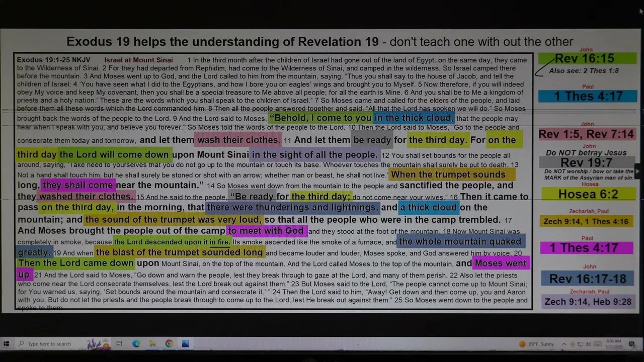Click the magenta 'they shall come' phrase
Viewport: 644px width, 362px height.
(x=78, y=185)
